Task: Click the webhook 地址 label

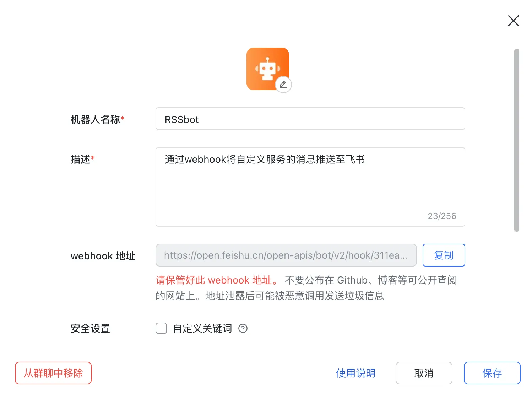Action: 103,256
